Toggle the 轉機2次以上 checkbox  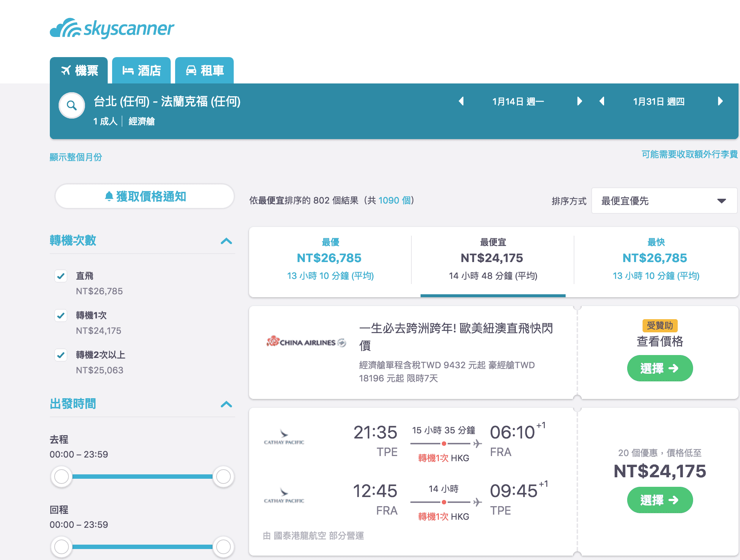click(61, 355)
